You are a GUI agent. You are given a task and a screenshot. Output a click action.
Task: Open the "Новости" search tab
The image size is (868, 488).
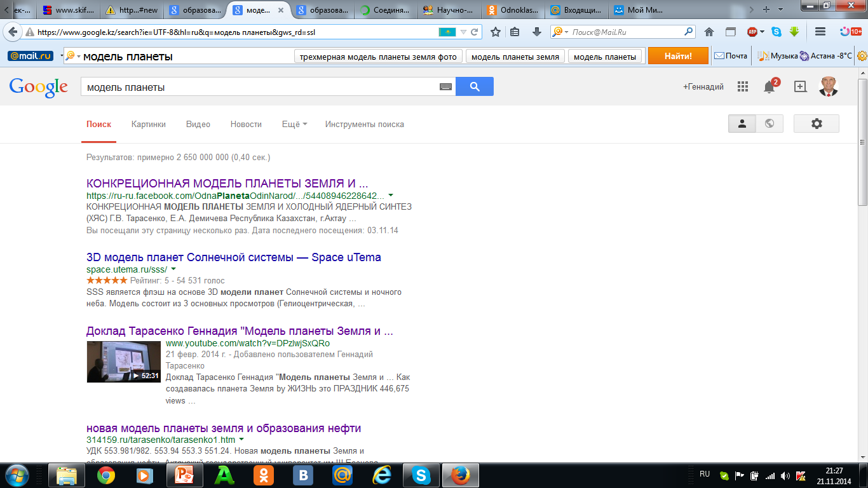pos(246,125)
